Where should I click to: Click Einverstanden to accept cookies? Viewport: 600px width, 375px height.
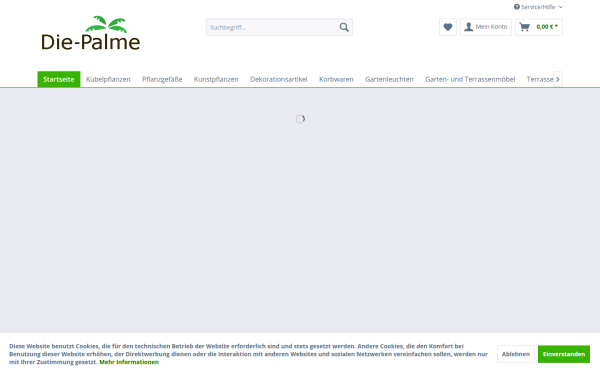point(564,354)
